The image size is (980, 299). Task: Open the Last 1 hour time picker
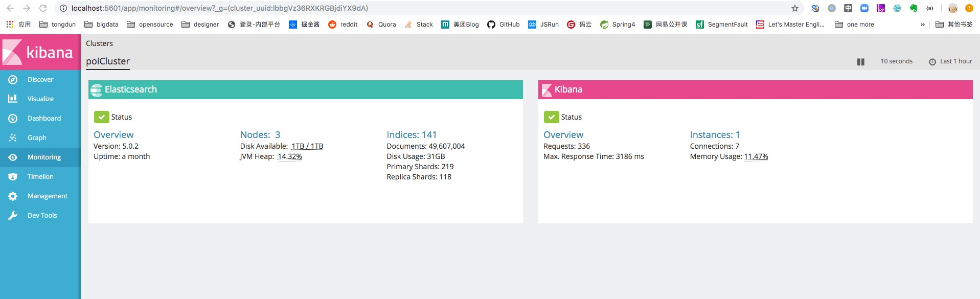[x=950, y=61]
